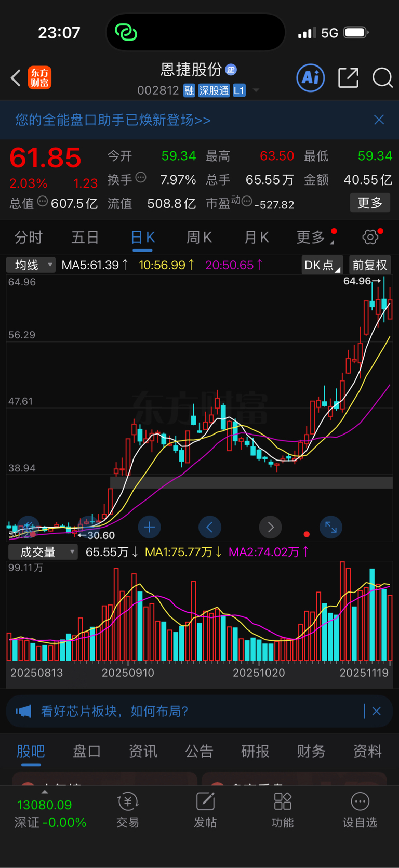Tap the 20:50.65 MA20 value
399x868 pixels.
[234, 265]
